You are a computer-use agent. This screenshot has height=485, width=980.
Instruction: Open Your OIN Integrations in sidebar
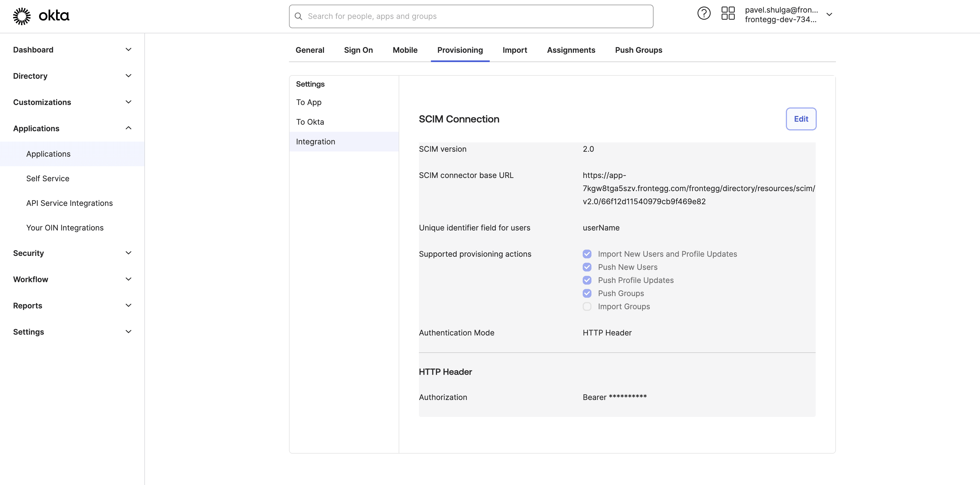tap(72, 227)
